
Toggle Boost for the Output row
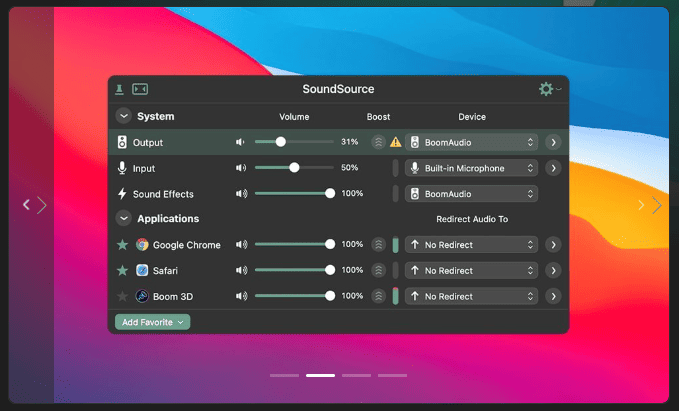point(378,142)
